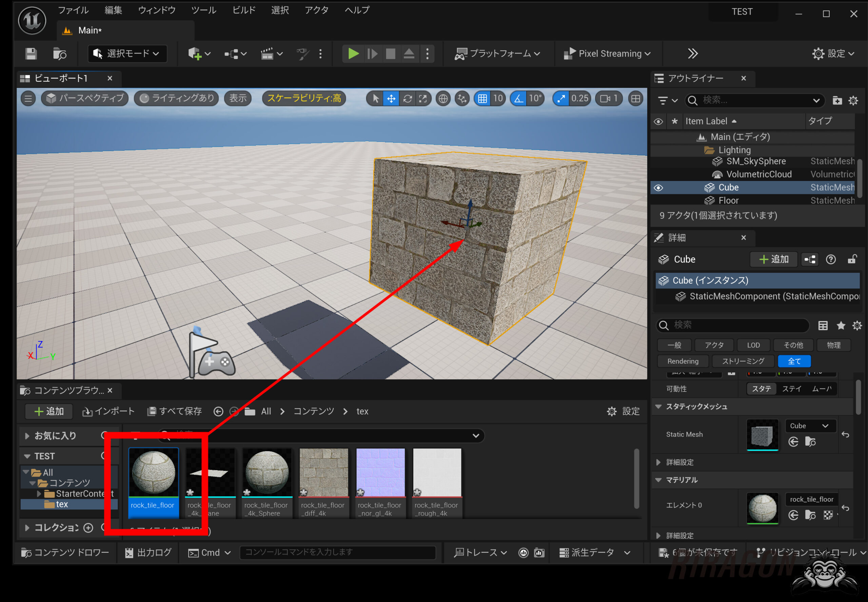This screenshot has height=602, width=868.
Task: Toggle rotation angle snapping icon
Action: 518,99
